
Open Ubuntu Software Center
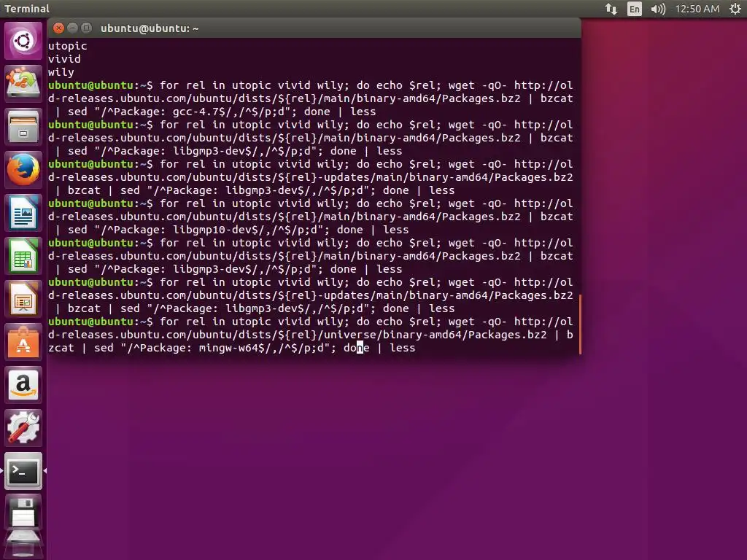pyautogui.click(x=23, y=342)
